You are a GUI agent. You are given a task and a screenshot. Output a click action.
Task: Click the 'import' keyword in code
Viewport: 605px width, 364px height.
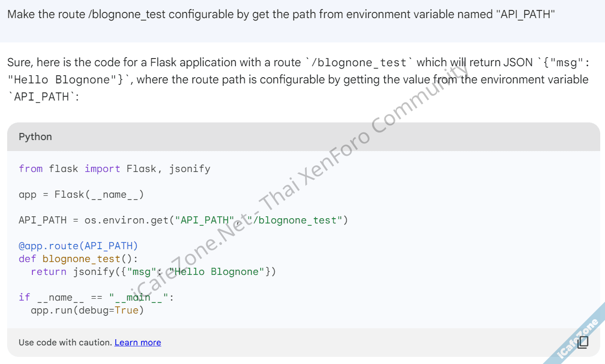click(102, 169)
